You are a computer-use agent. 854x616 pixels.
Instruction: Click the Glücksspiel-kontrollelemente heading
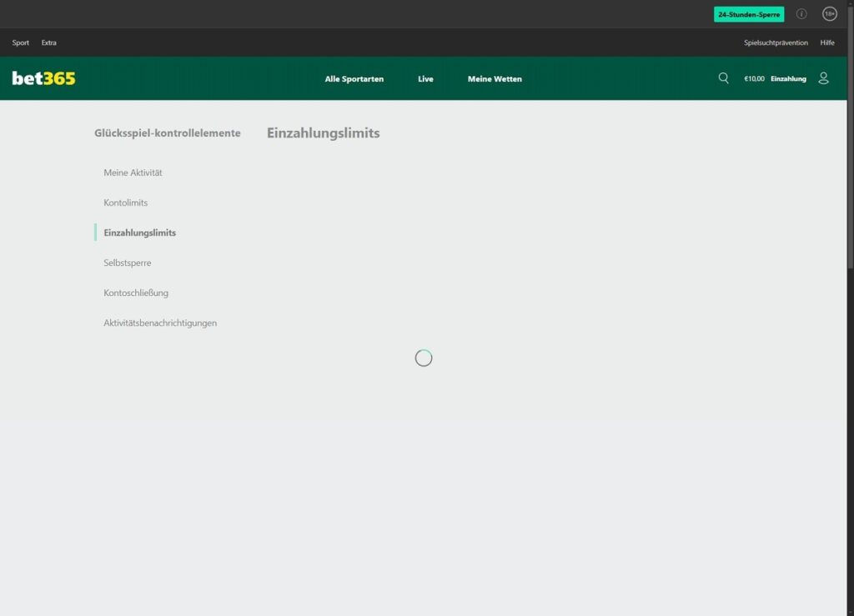tap(167, 133)
